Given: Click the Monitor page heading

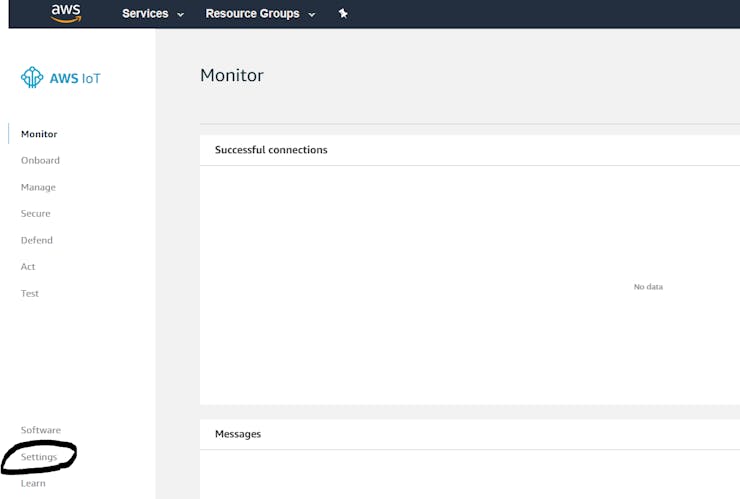Looking at the screenshot, I should point(232,75).
